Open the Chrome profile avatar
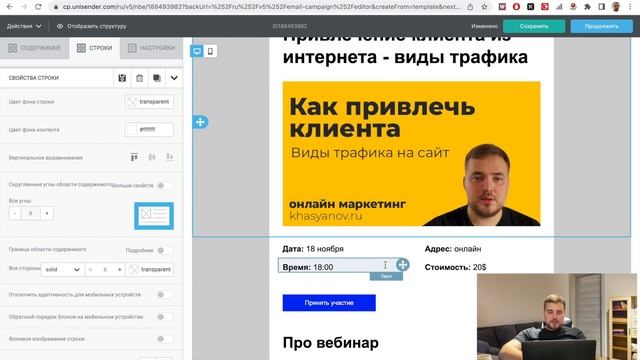The height and width of the screenshot is (360, 640). coord(616,7)
